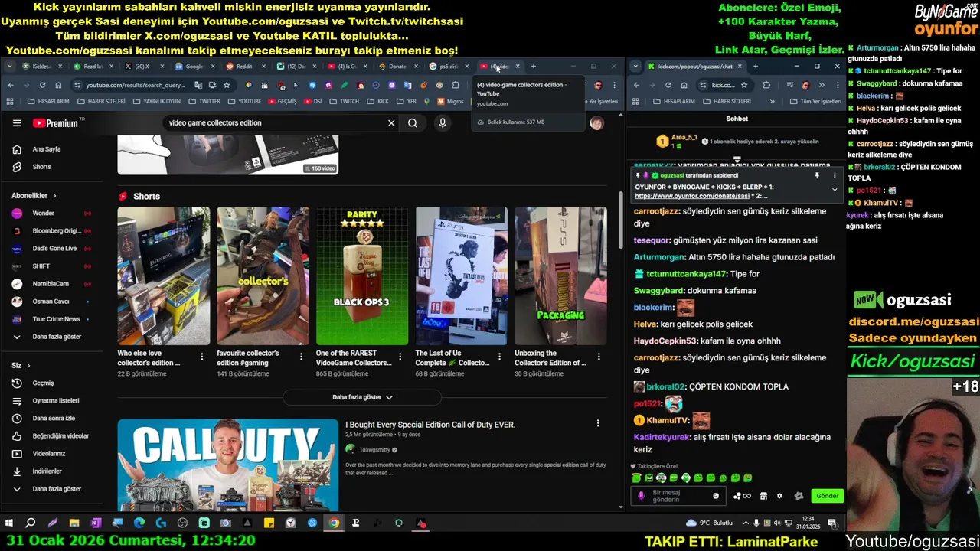Viewport: 980px width, 551px height.
Task: Open options for 'favourite collector's edition #gaming' short
Action: pyautogui.click(x=301, y=357)
